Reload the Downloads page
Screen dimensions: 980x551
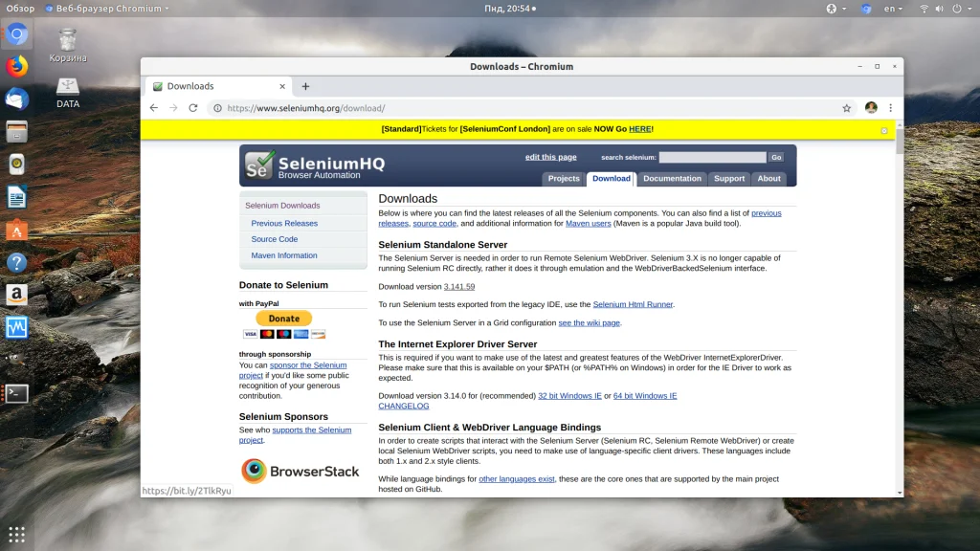click(193, 108)
